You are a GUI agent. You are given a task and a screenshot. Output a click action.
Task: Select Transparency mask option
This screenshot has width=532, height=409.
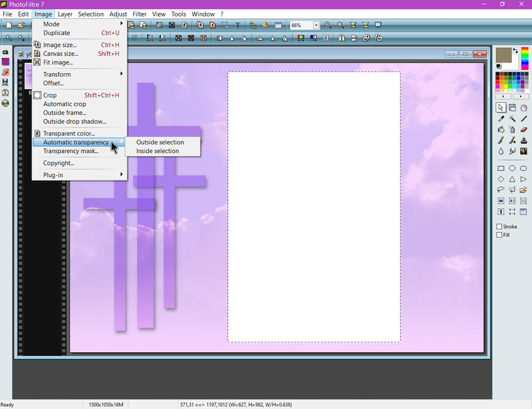[80, 151]
